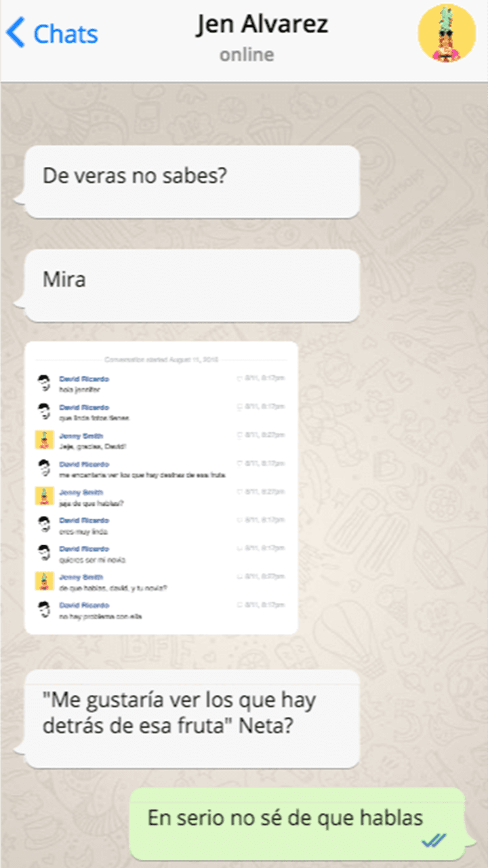Select the "Mira" message bubble

(x=192, y=285)
